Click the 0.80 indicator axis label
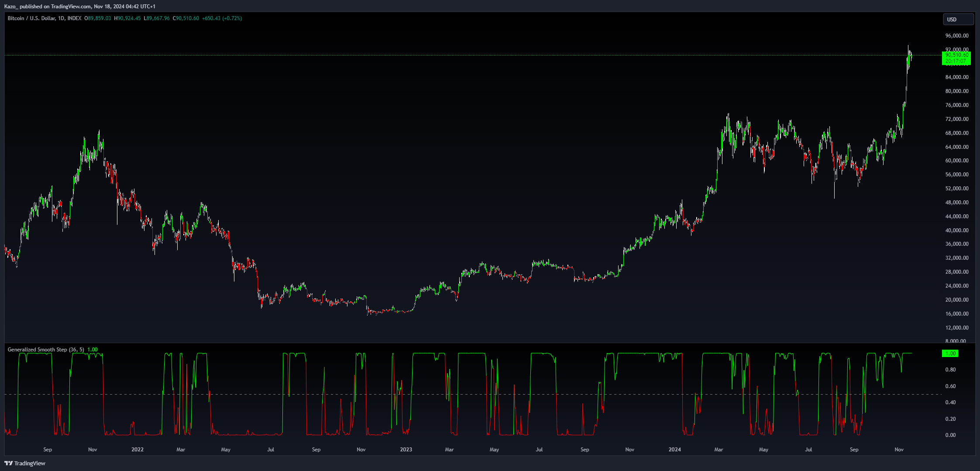 tap(950, 370)
